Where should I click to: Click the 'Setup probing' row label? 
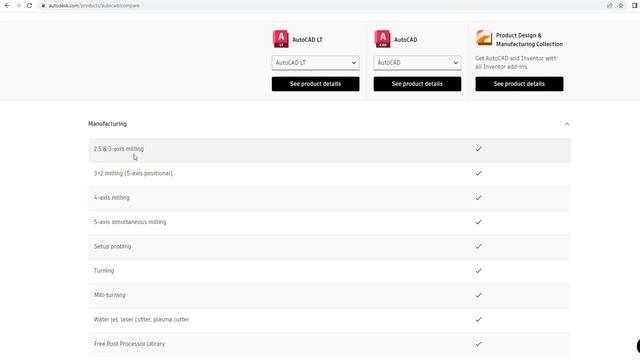point(112,247)
